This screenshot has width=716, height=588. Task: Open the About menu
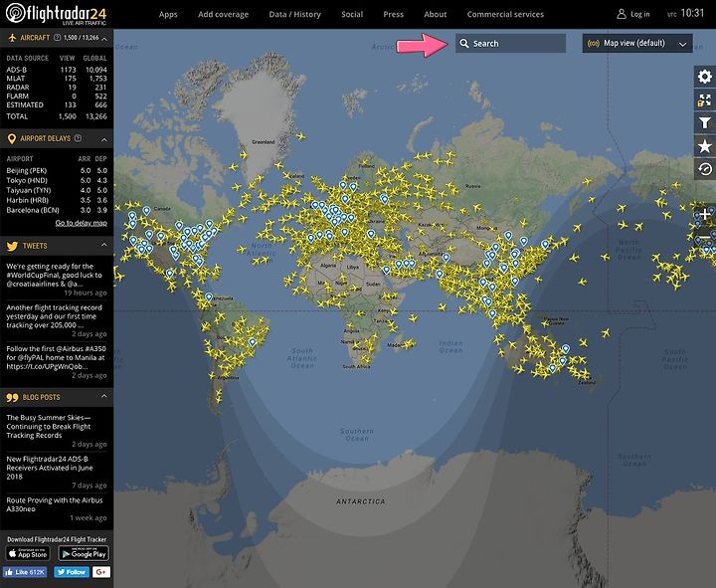[436, 14]
